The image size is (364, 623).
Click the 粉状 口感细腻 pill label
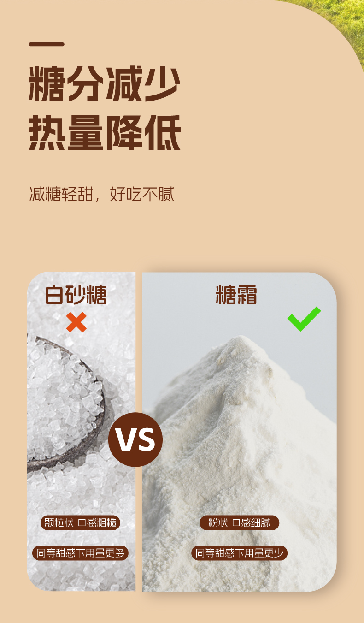click(240, 522)
